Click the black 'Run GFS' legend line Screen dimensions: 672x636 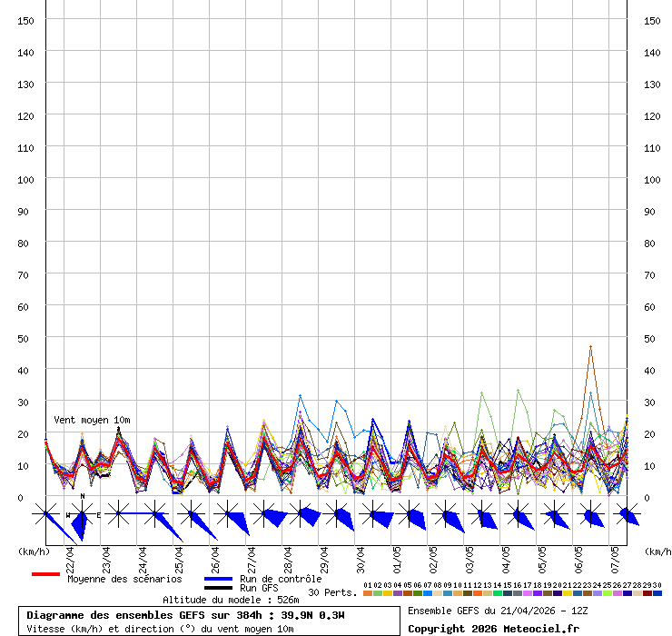pos(219,588)
